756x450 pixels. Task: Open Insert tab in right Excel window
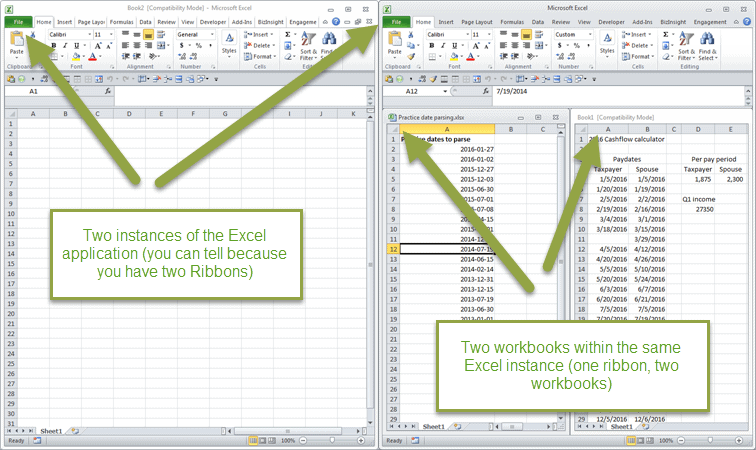pyautogui.click(x=446, y=22)
